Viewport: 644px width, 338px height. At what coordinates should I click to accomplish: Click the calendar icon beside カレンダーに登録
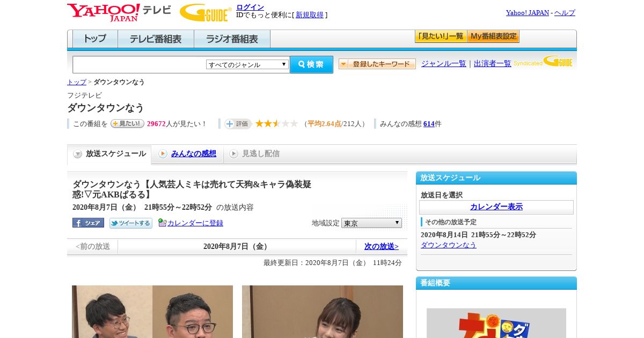(163, 223)
